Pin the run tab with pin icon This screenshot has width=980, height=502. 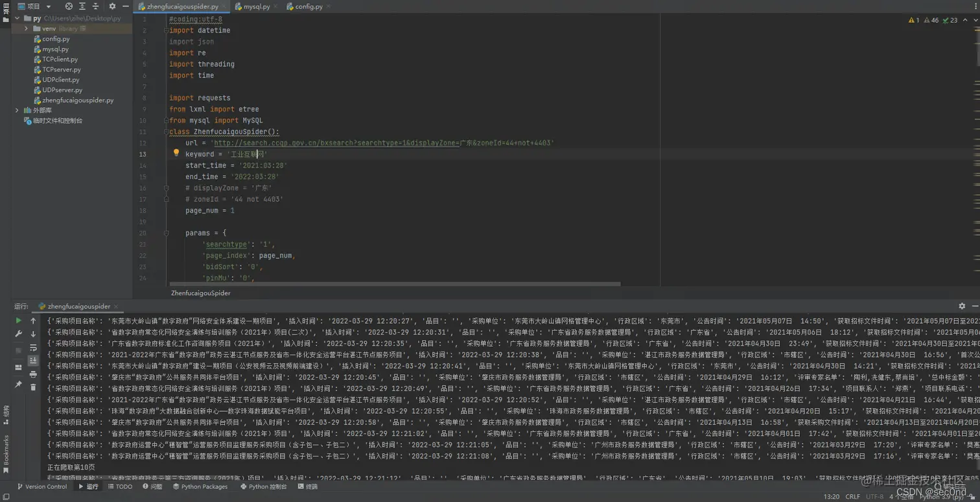point(18,384)
